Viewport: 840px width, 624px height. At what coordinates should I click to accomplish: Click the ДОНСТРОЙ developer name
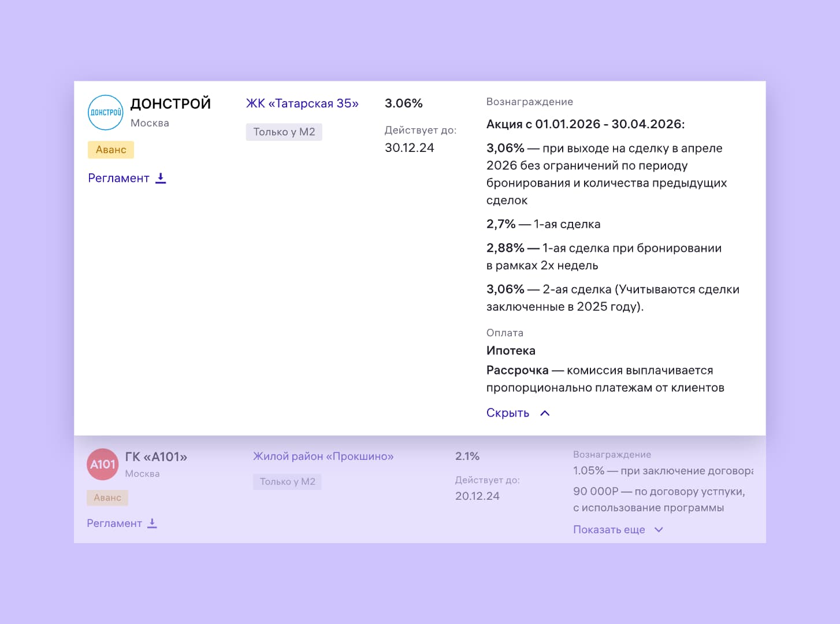click(171, 104)
